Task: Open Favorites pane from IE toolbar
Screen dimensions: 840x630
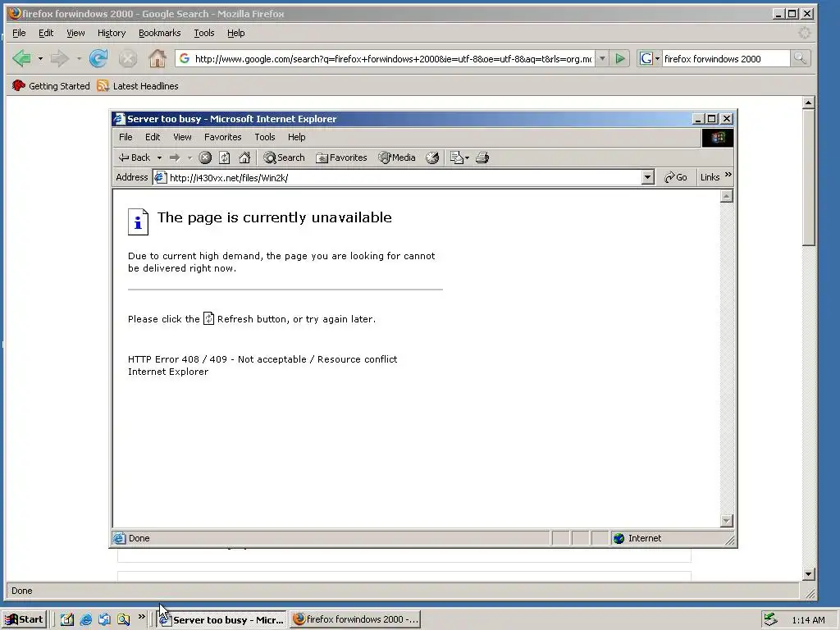Action: pyautogui.click(x=342, y=157)
